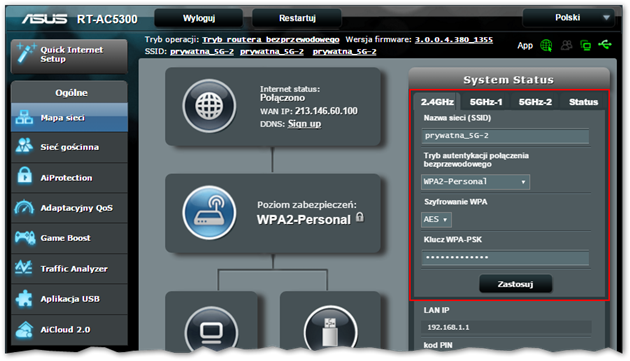Open the Tryb routera bezprzewodowego link
The image size is (630, 361).
270,39
